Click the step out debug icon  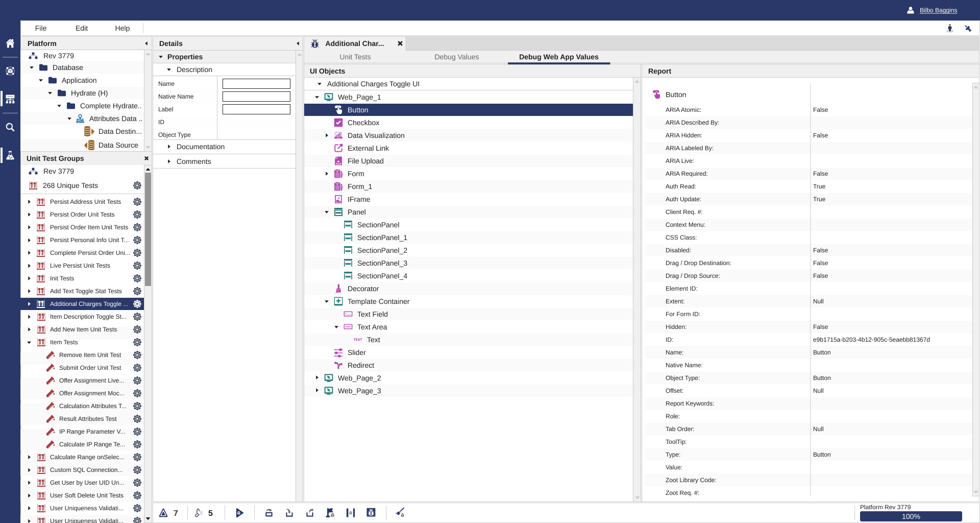(310, 513)
